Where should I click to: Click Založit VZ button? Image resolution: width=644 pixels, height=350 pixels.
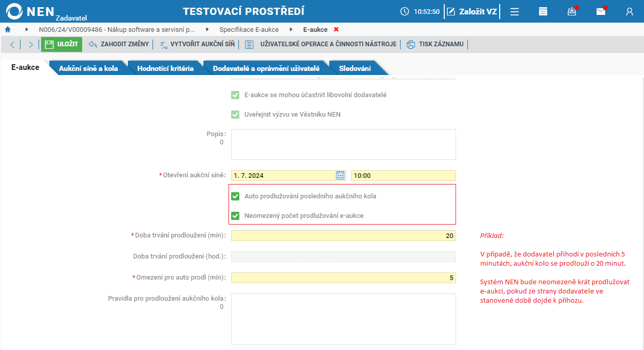point(472,11)
